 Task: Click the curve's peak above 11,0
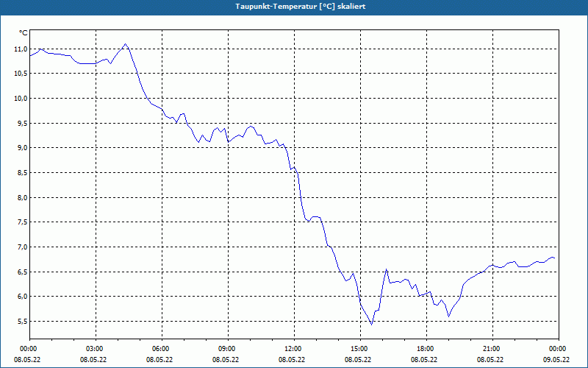point(125,44)
